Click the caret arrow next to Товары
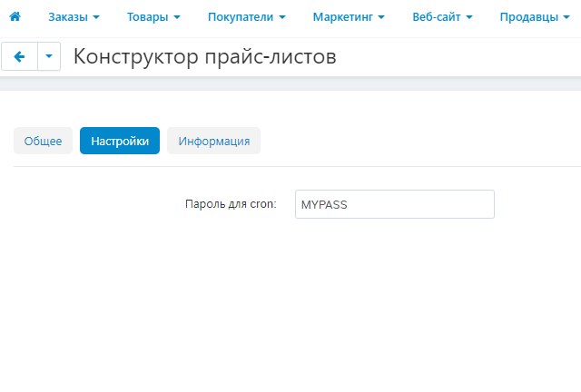This screenshot has height=392, width=581. 176,18
